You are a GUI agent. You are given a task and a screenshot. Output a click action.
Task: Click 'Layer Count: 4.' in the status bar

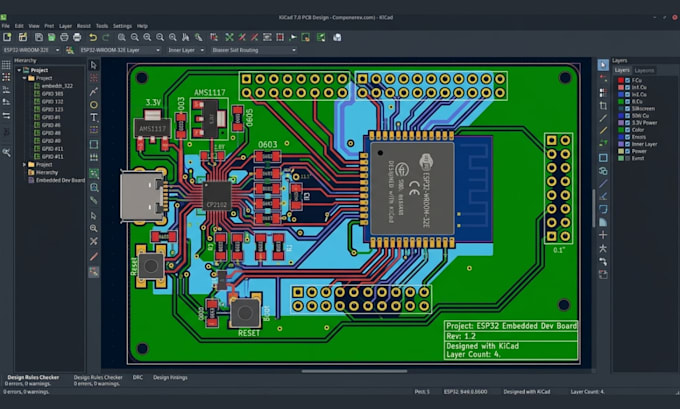pos(588,392)
